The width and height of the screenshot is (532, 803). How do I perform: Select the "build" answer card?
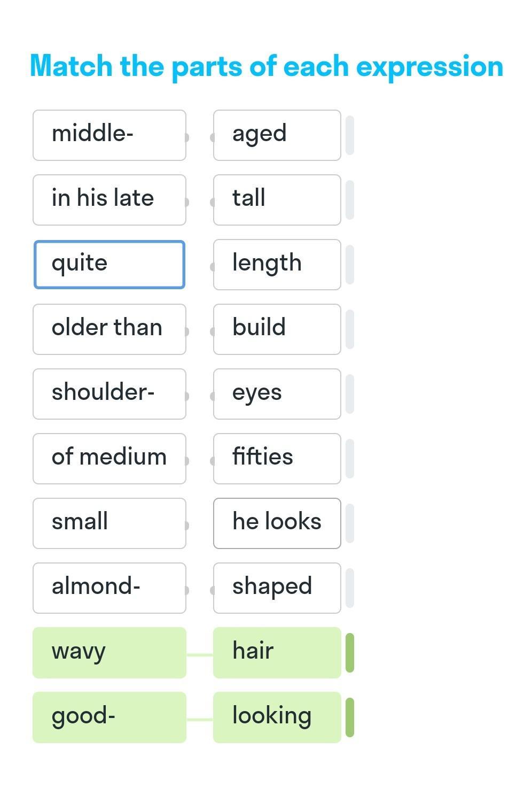[277, 329]
